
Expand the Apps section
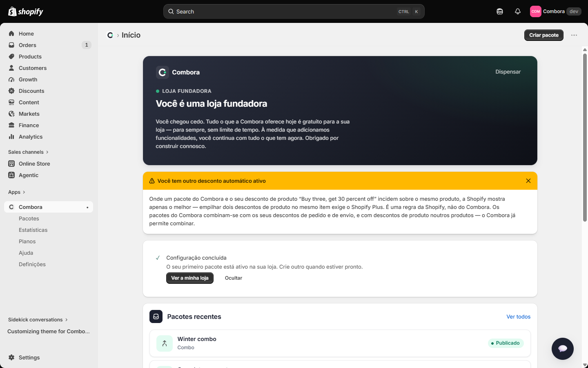(x=17, y=192)
